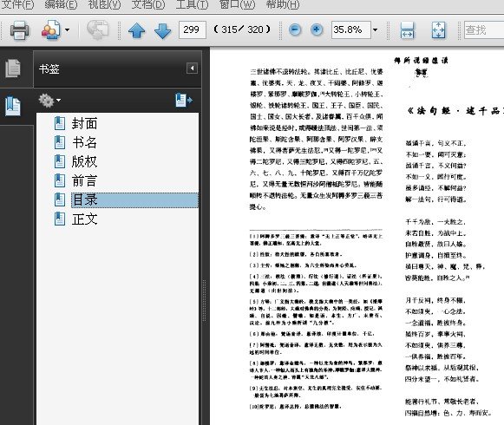Open the 编辑(E) menu
504x425 pixels.
pyautogui.click(x=61, y=4)
